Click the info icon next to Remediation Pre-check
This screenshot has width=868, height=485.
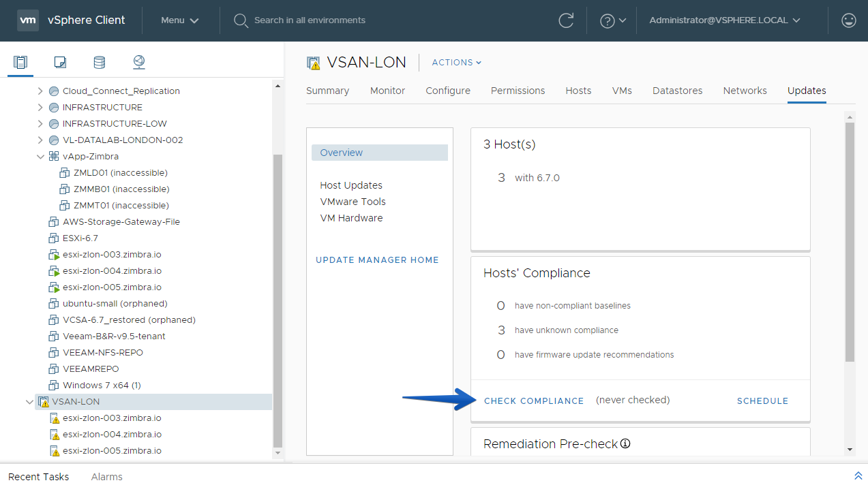pyautogui.click(x=625, y=443)
